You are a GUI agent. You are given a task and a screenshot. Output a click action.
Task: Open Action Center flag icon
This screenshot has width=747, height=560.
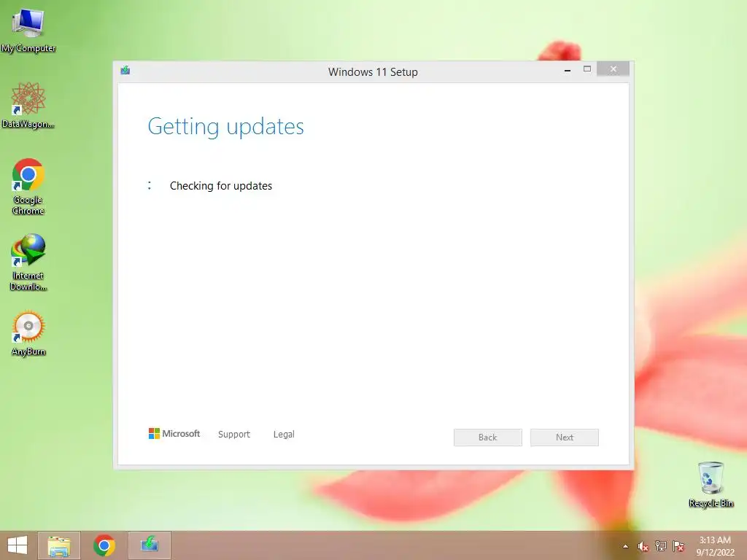coord(678,546)
